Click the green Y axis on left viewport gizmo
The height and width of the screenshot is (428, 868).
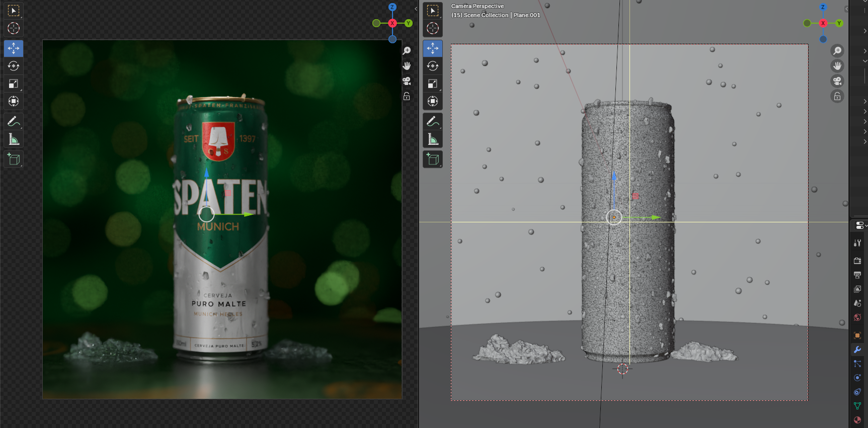(x=409, y=23)
